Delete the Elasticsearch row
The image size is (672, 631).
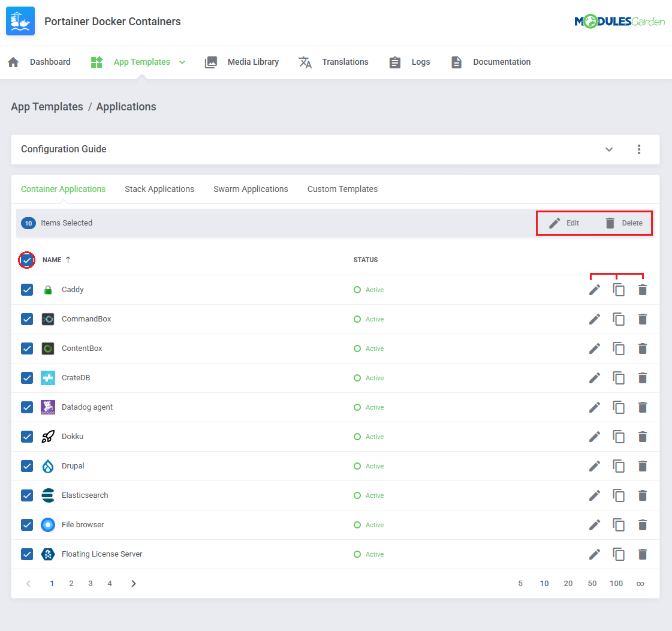coord(643,495)
